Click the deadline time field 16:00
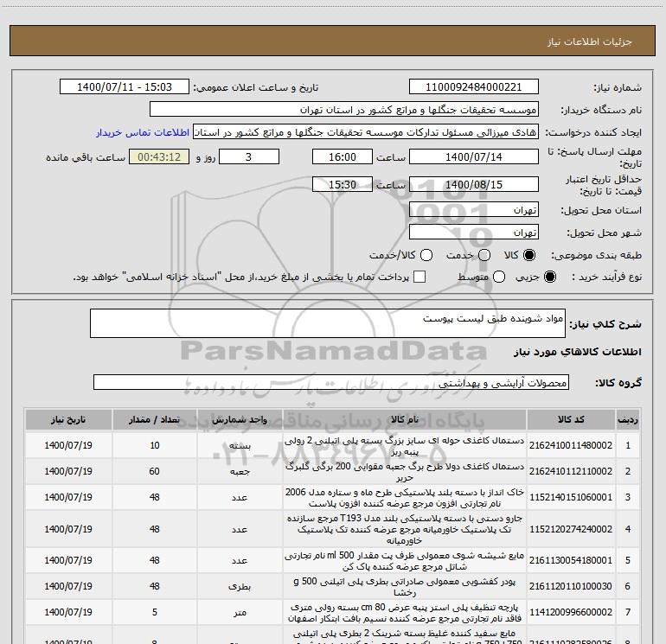 point(343,156)
